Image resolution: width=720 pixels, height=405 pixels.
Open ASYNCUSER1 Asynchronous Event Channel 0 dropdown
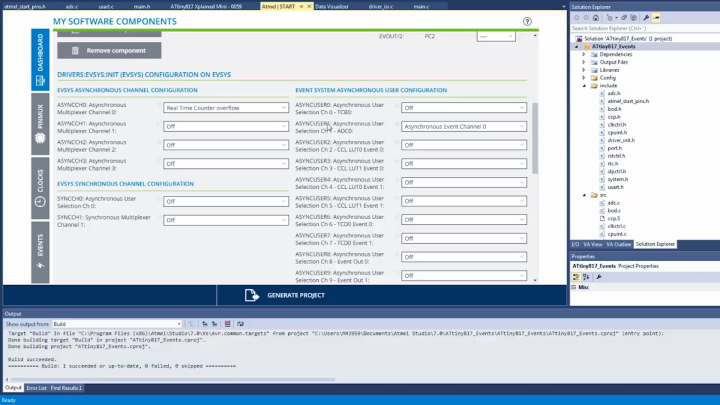[x=464, y=127]
